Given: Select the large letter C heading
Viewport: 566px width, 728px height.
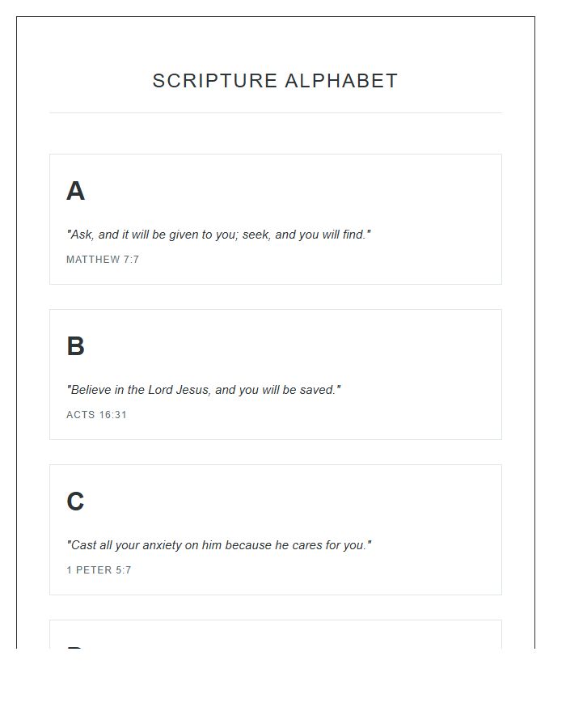Looking at the screenshot, I should coord(75,502).
